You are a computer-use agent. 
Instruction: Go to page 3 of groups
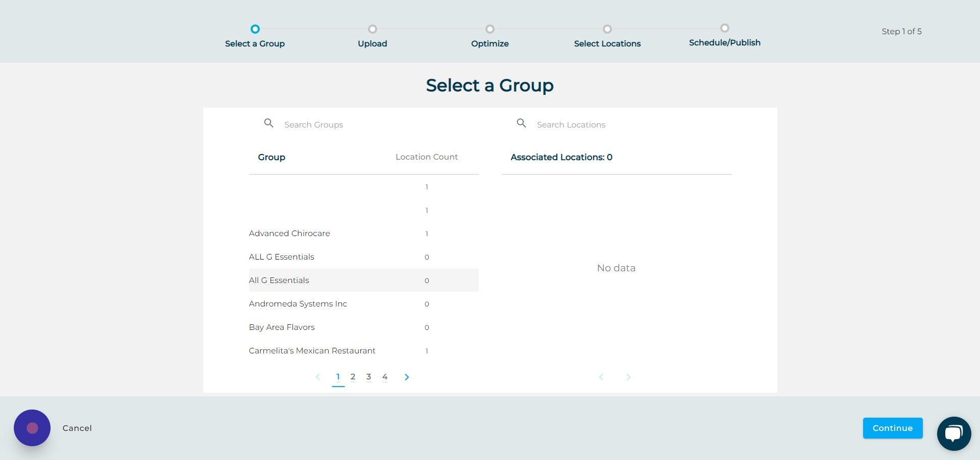369,377
